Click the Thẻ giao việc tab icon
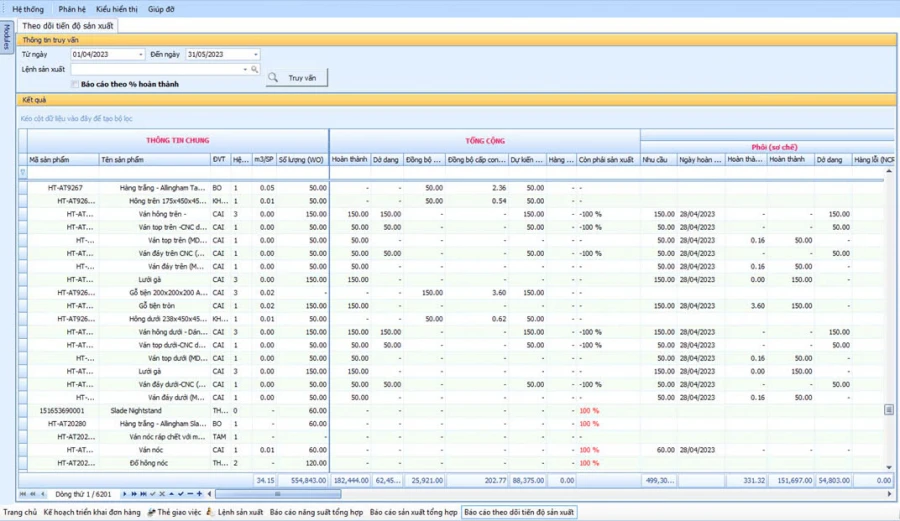Screen dimensions: 900x521 (x=151, y=512)
